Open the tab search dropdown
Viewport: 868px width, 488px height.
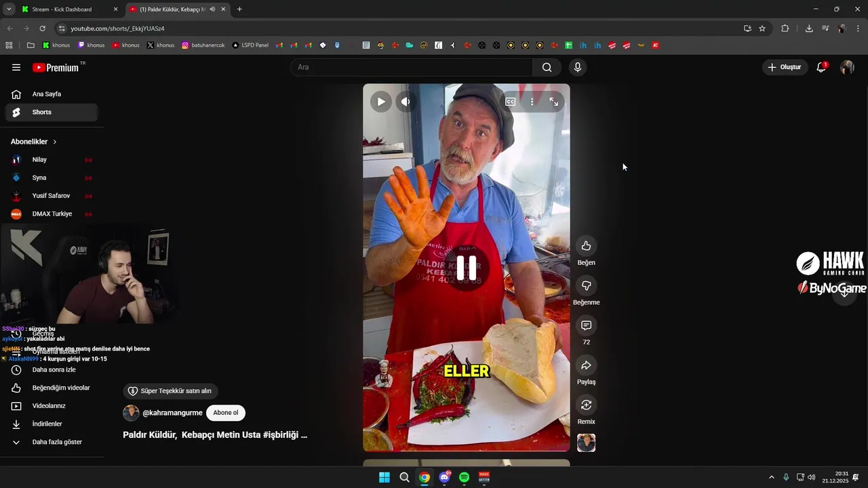click(9, 9)
